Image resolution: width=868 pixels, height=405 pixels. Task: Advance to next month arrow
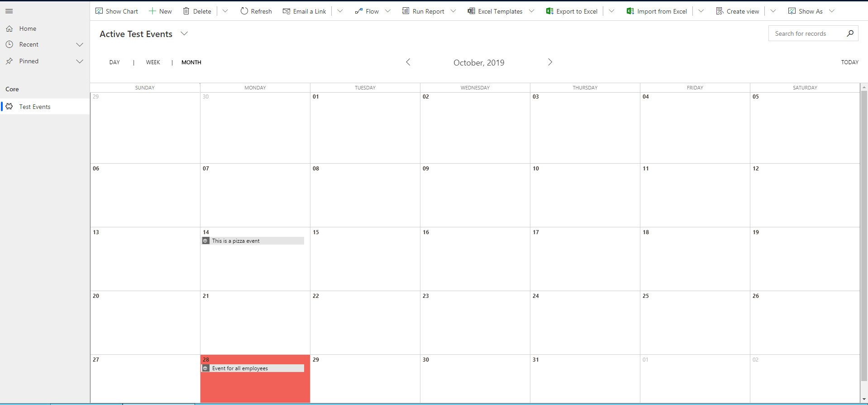[x=550, y=62]
